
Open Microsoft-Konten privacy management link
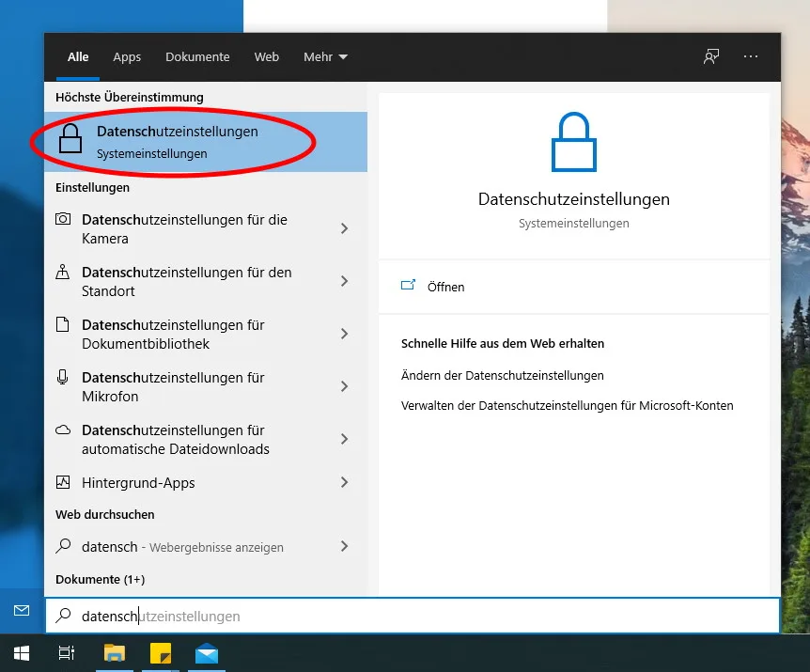[x=567, y=406]
